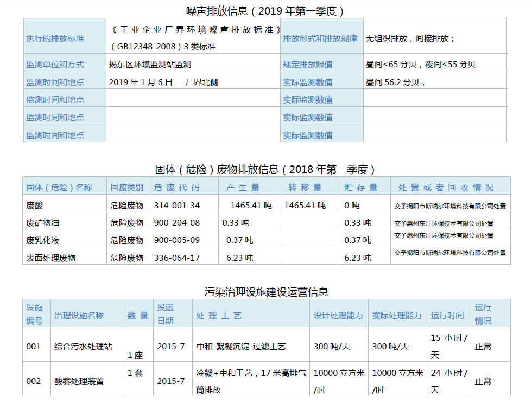Select the code 900-204-08
The width and height of the screenshot is (532, 403).
177,223
